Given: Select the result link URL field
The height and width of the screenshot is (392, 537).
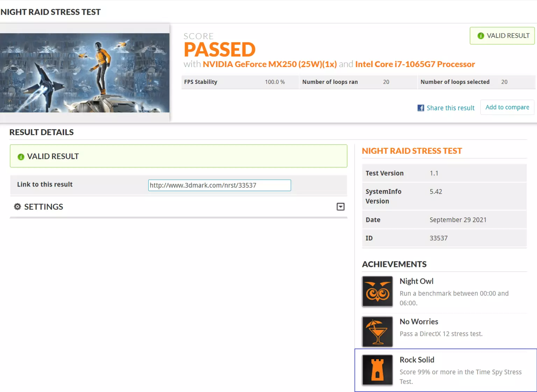Looking at the screenshot, I should [220, 185].
